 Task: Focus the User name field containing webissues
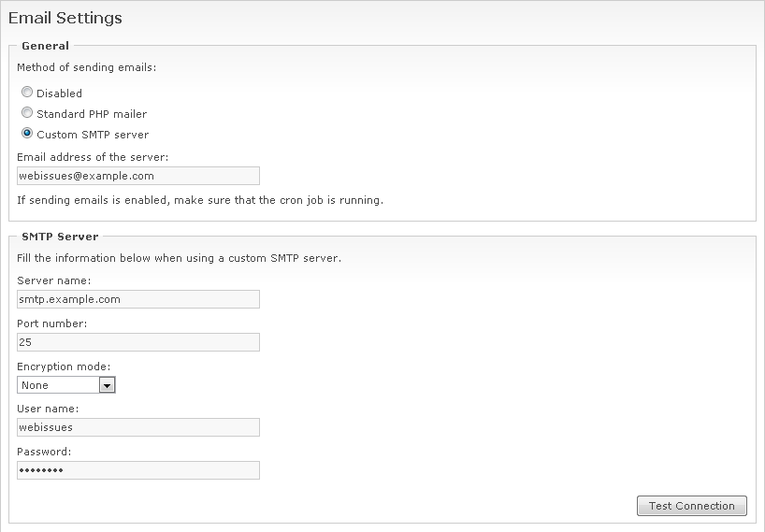tap(138, 427)
